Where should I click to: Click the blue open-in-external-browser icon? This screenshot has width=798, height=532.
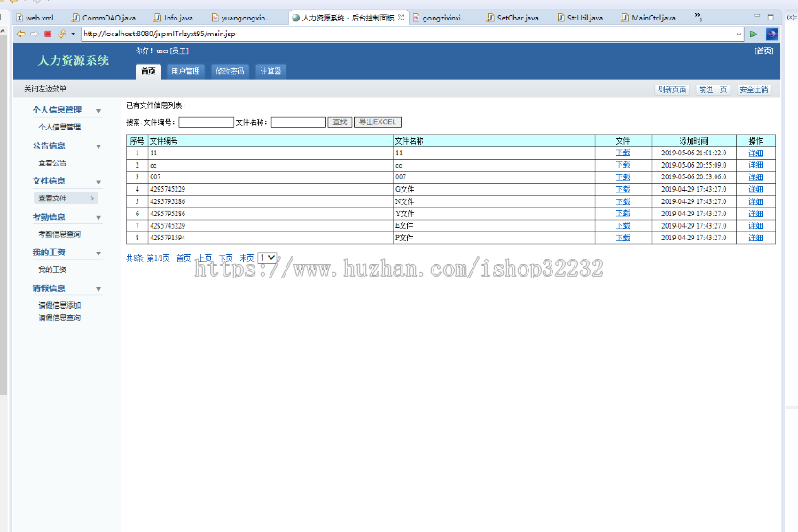[x=771, y=35]
